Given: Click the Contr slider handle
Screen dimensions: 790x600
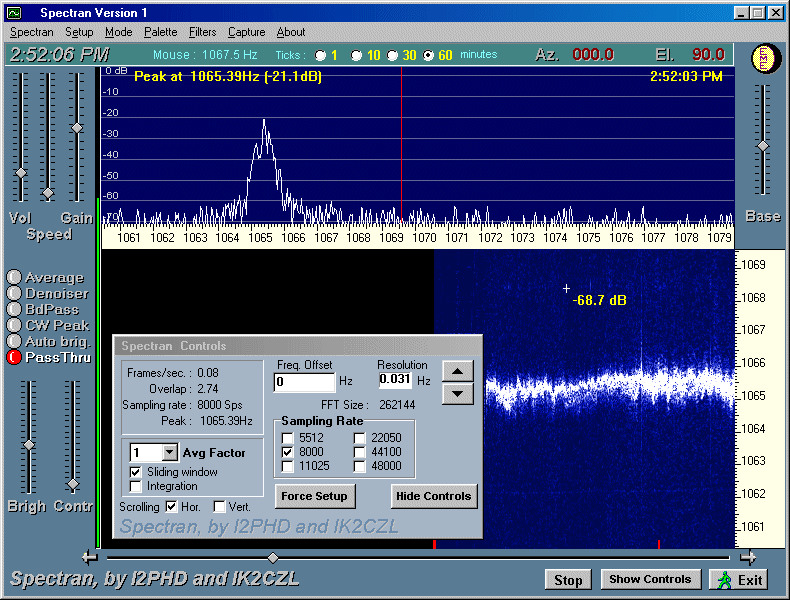Looking at the screenshot, I should (x=73, y=485).
